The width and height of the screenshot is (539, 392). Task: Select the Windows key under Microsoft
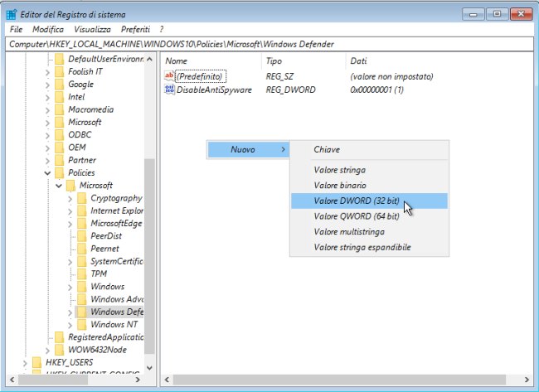[x=107, y=287]
